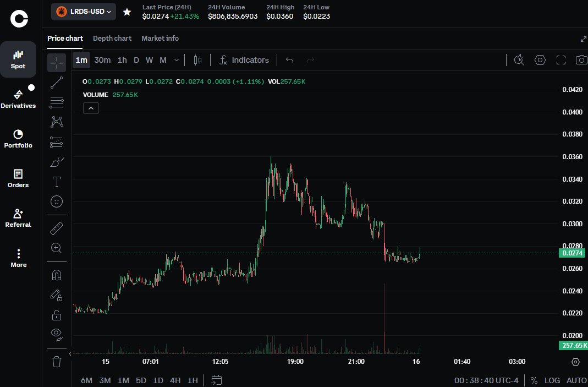This screenshot has height=387, width=588.
Task: Redo the last chart action
Action: (310, 60)
